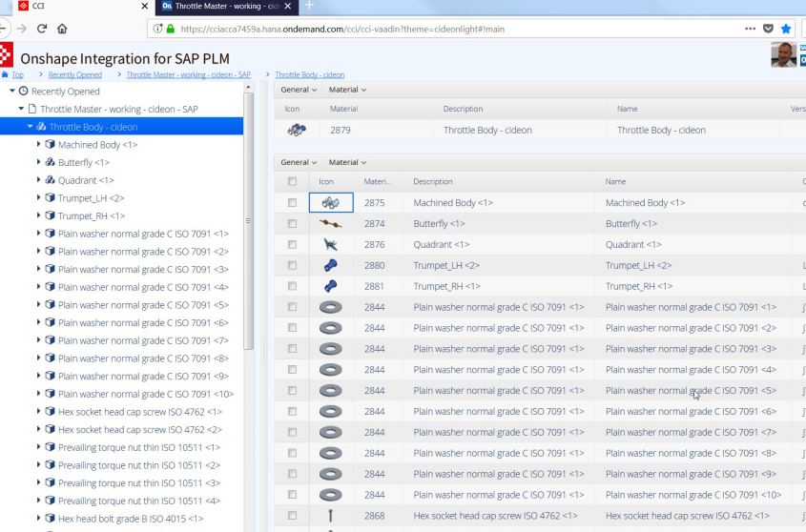Expand Quadrant <1> tree node
806x532 pixels.
point(38,180)
